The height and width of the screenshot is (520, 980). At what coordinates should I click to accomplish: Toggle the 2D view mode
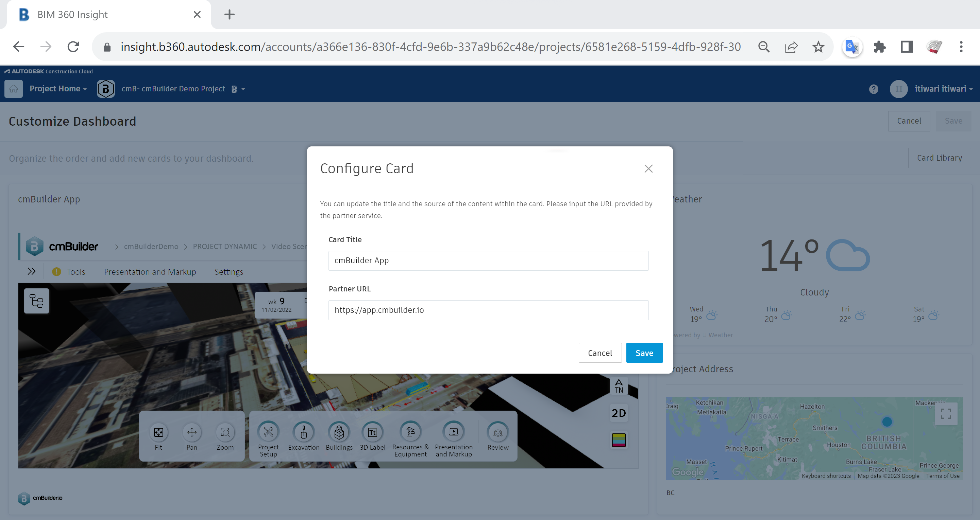click(x=619, y=413)
